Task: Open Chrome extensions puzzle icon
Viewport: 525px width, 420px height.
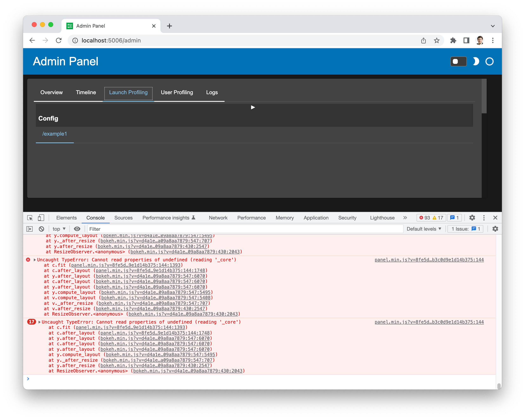Action: point(453,41)
